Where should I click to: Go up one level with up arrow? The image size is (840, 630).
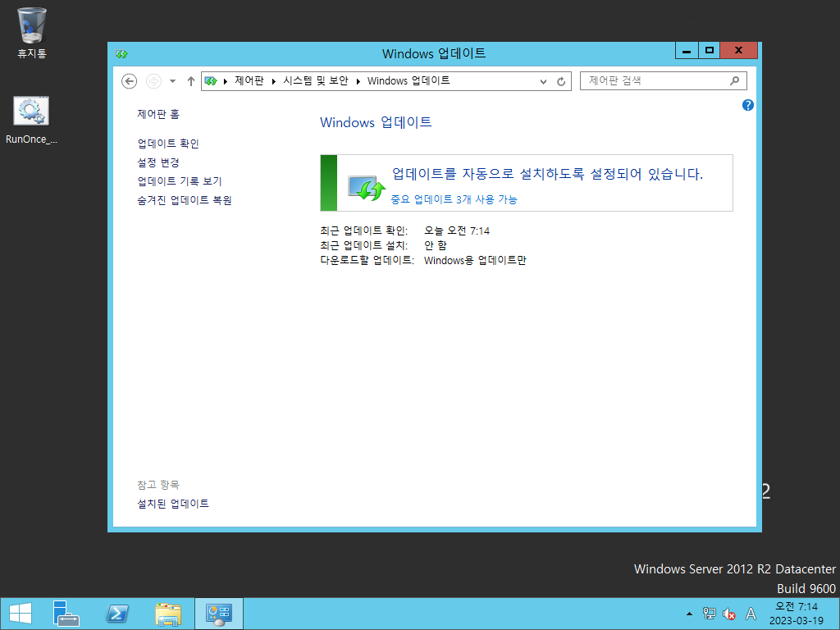tap(190, 81)
